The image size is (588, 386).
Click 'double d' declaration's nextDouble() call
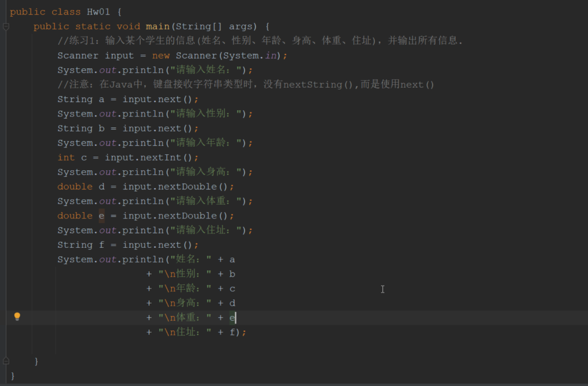pos(178,187)
